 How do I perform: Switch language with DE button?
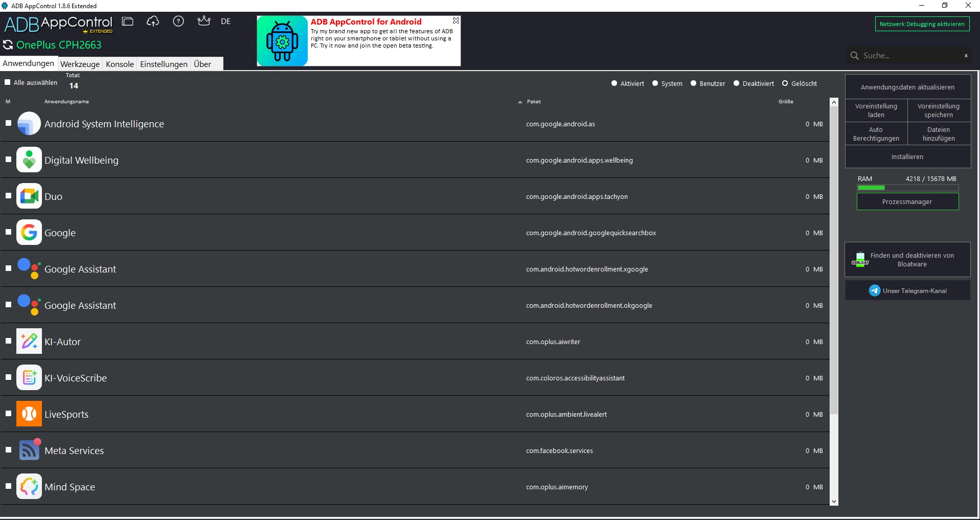pos(226,21)
